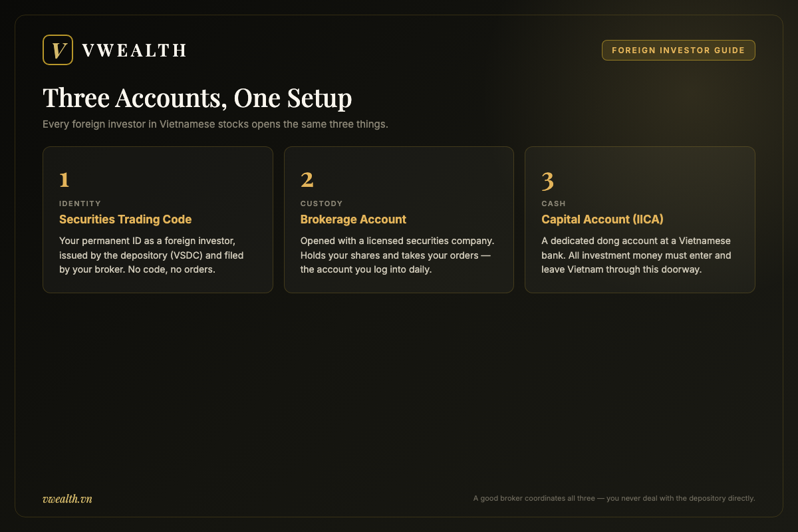Click the Securities Trading Code description text

click(154, 255)
